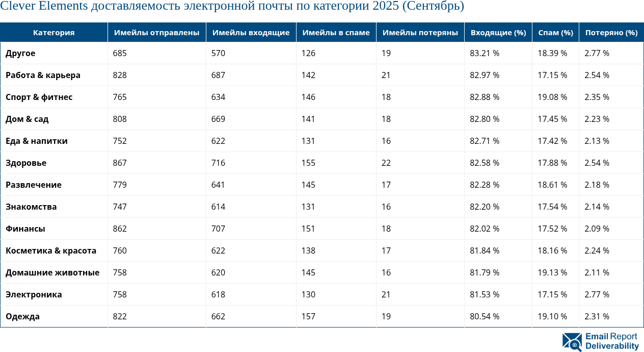Select the Имейлы входящие column header
Viewport: 644px width, 352px height.
point(251,33)
